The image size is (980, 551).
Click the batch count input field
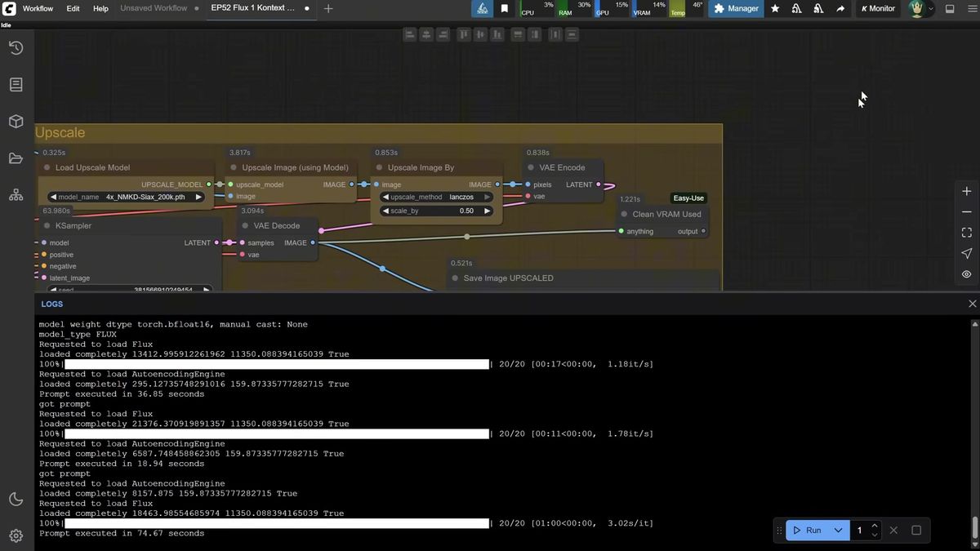tap(861, 530)
